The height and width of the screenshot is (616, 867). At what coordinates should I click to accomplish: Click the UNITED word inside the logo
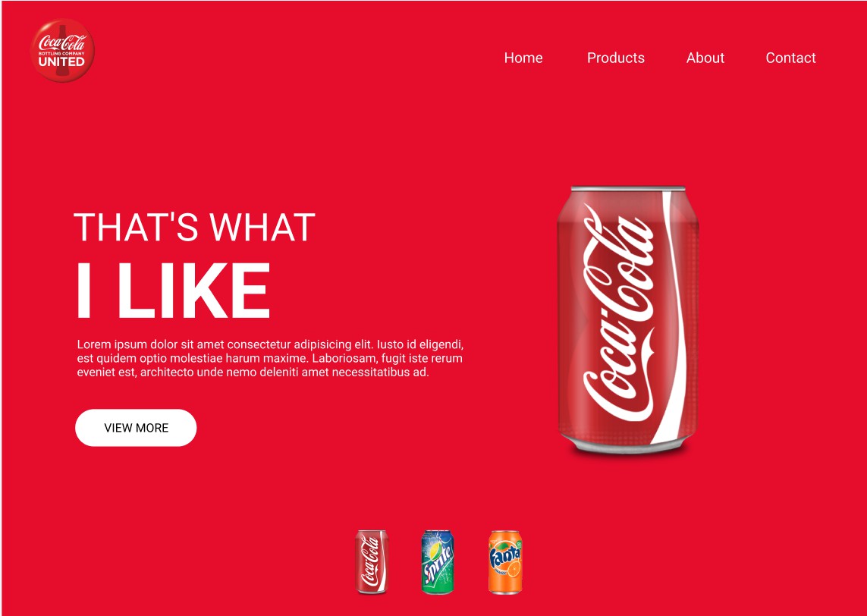coord(61,61)
